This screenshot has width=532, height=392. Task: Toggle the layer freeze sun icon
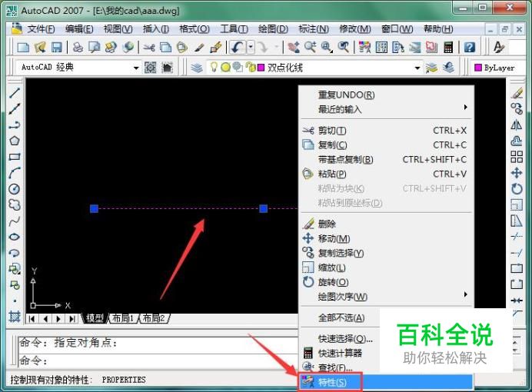[x=225, y=68]
